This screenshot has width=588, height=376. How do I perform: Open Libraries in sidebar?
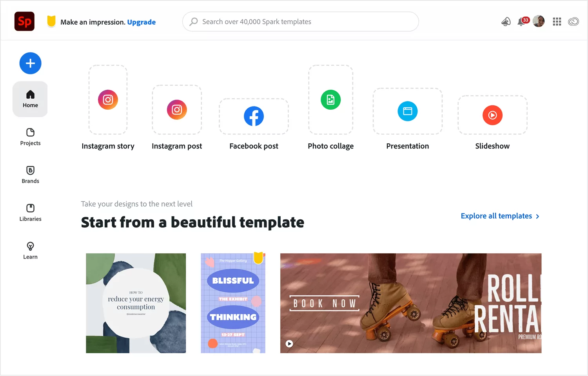[x=30, y=213]
